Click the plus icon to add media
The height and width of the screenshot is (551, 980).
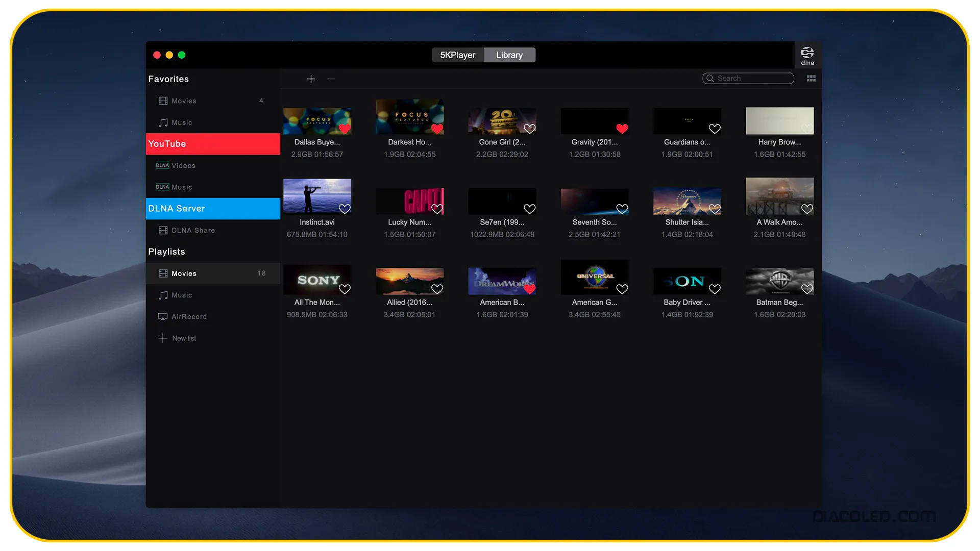pos(311,79)
